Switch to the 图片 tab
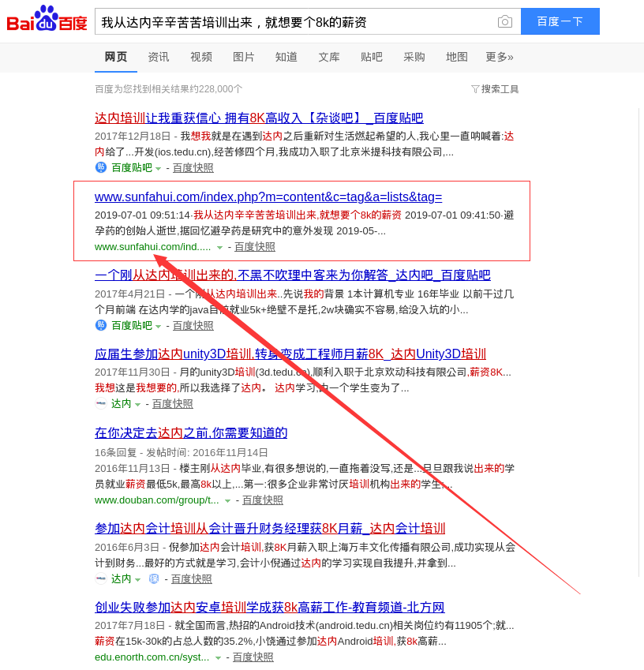The height and width of the screenshot is (670, 644). [244, 57]
